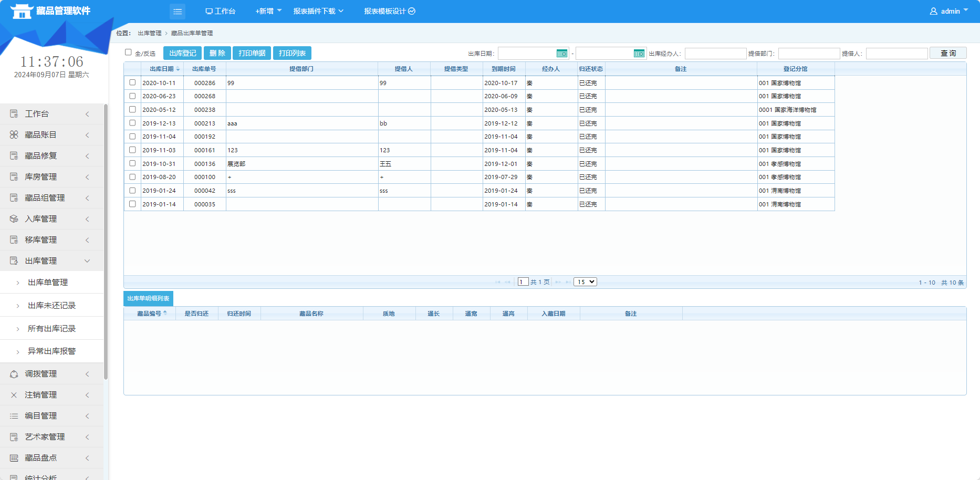Click the 调拨管理 sidebar icon
This screenshot has height=480, width=980.
tap(14, 374)
